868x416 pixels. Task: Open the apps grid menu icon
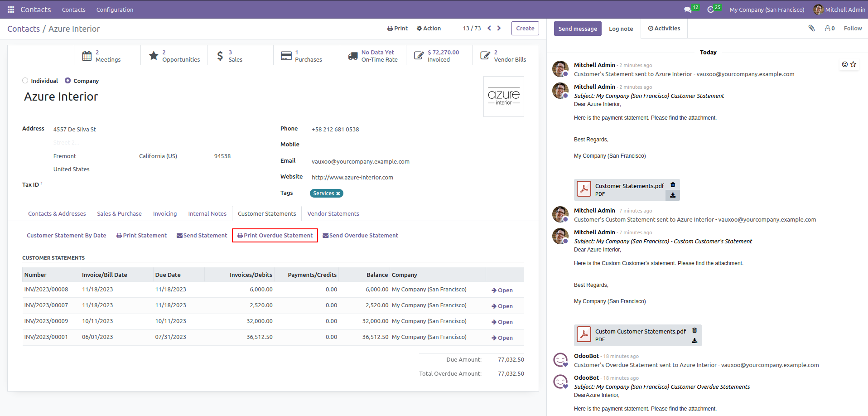(11, 10)
